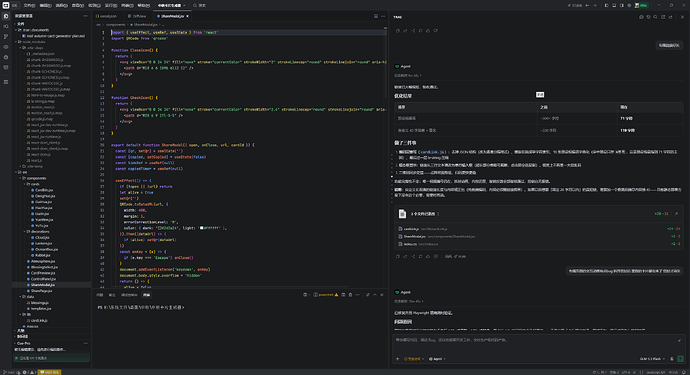Open the Source Control view in activity bar
The height and width of the screenshot is (375, 690).
6,37
